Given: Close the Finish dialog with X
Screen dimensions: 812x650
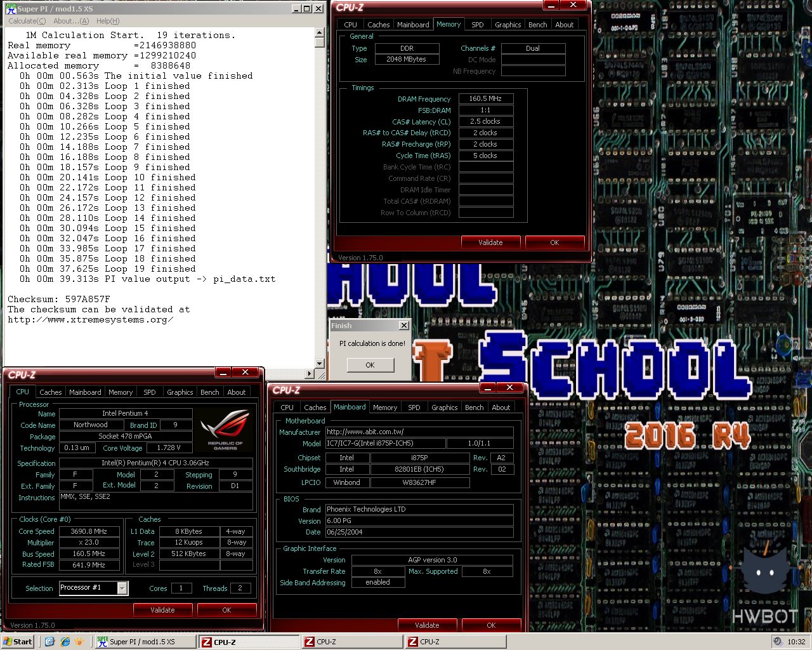Looking at the screenshot, I should click(x=403, y=325).
